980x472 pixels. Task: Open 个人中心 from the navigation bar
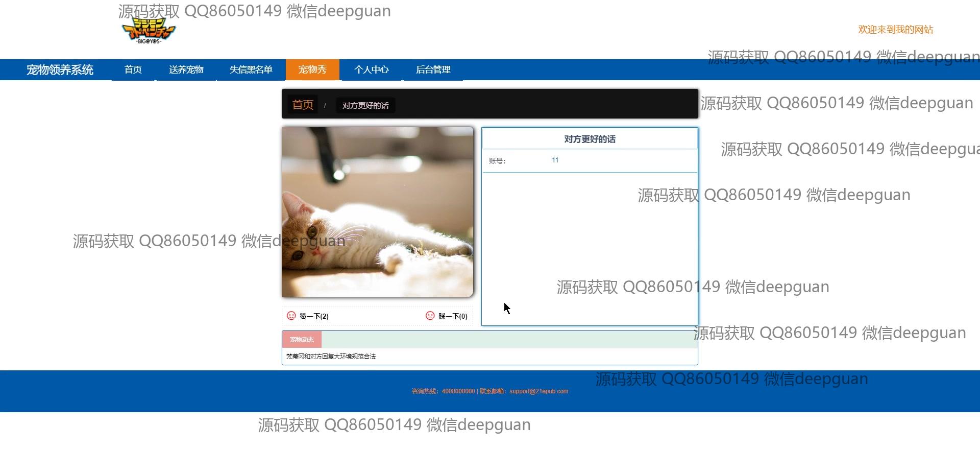click(x=372, y=69)
